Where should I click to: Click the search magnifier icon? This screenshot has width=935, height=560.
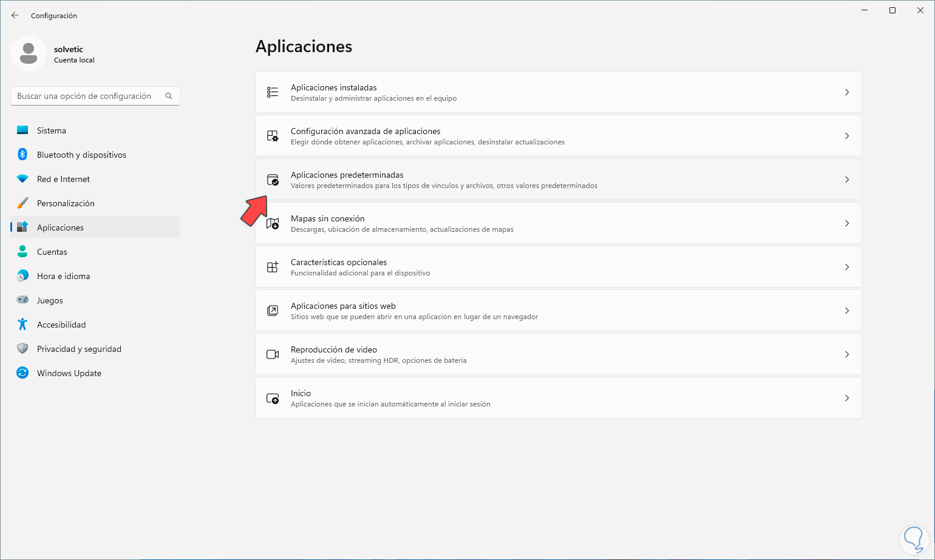pyautogui.click(x=169, y=96)
